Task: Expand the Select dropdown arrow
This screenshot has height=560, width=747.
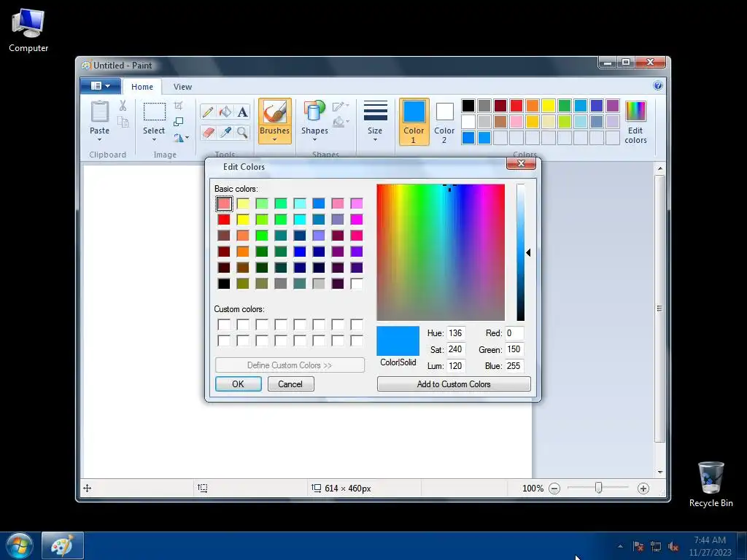Action: pos(154,139)
